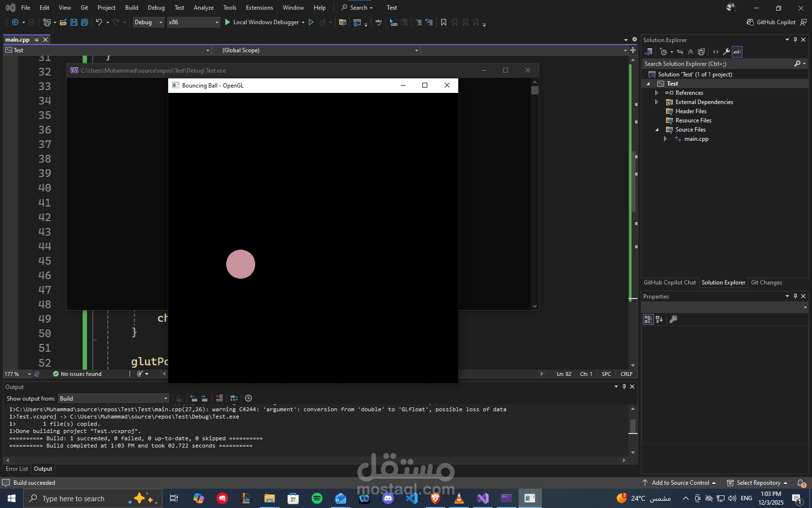Click Properties Categorized view icon

click(x=648, y=319)
